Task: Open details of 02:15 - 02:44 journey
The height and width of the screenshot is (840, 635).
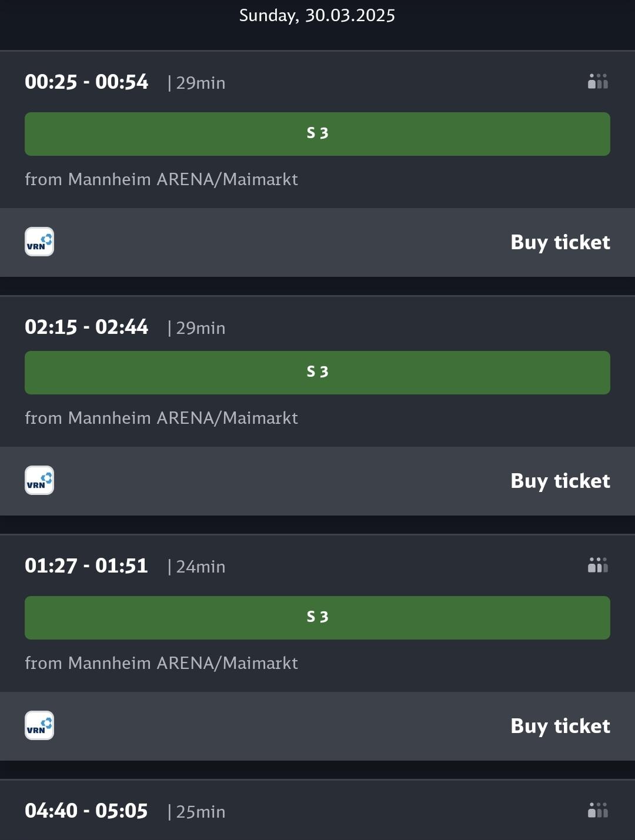Action: click(x=317, y=372)
